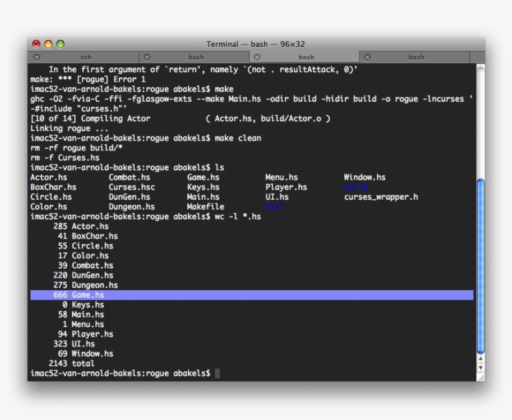Viewport: 512px width, 420px height.
Task: Click the scrollbar down arrow
Action: [x=480, y=368]
